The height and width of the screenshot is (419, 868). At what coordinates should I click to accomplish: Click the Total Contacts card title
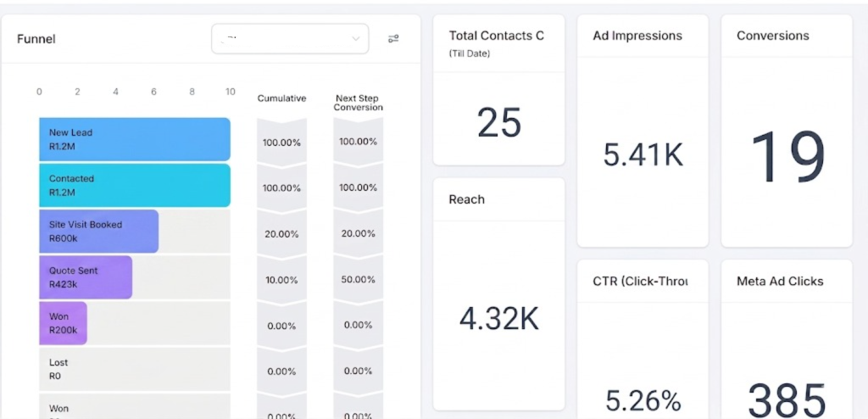pos(497,36)
